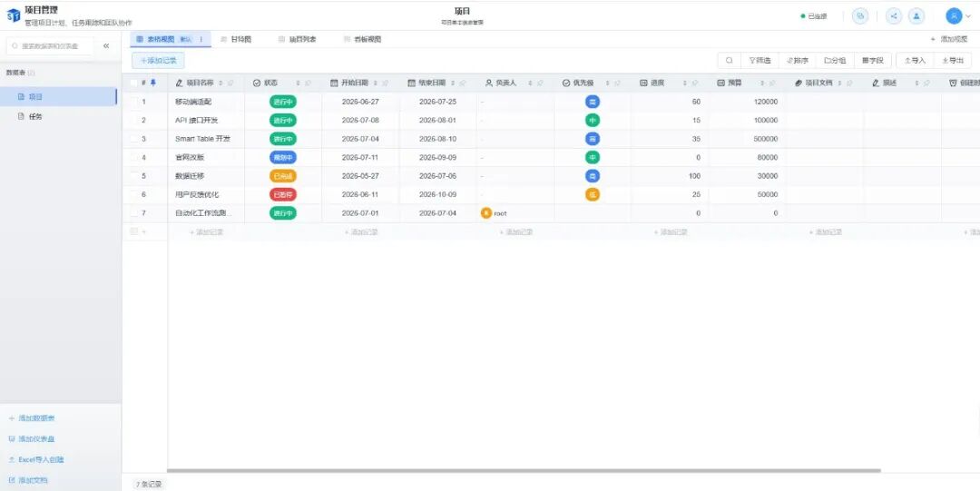Switch to the 甘特图 view tab

click(x=236, y=39)
